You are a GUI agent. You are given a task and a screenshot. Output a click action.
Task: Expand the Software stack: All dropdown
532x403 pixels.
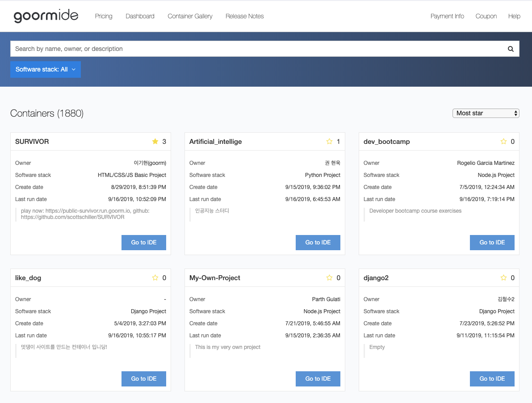tap(46, 69)
